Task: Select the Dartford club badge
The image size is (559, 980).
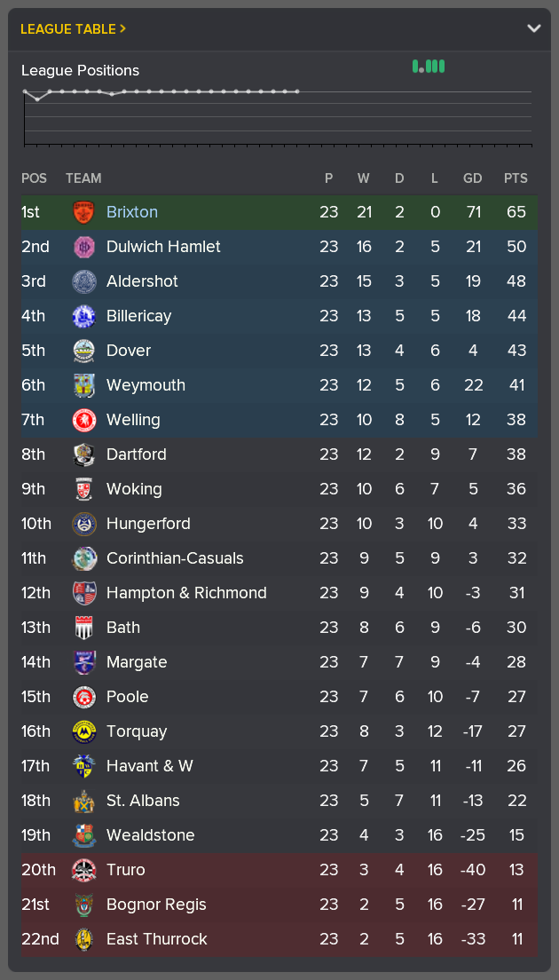Action: coord(86,454)
